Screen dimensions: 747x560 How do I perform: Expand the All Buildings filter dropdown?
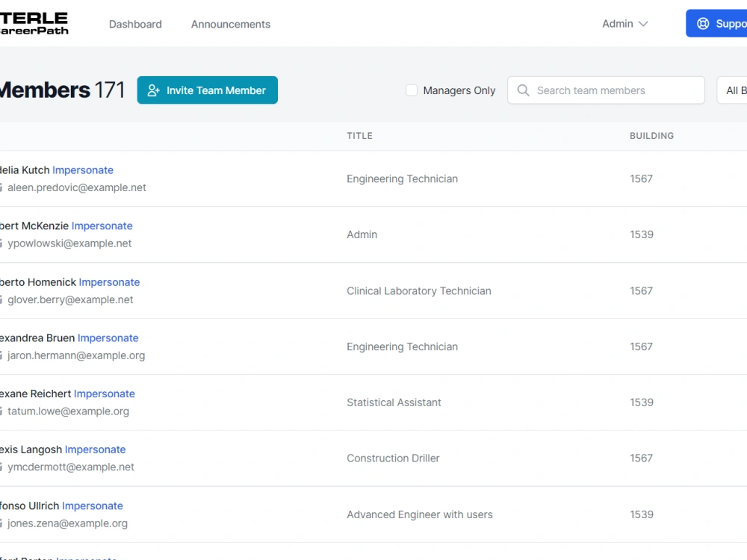tap(732, 90)
